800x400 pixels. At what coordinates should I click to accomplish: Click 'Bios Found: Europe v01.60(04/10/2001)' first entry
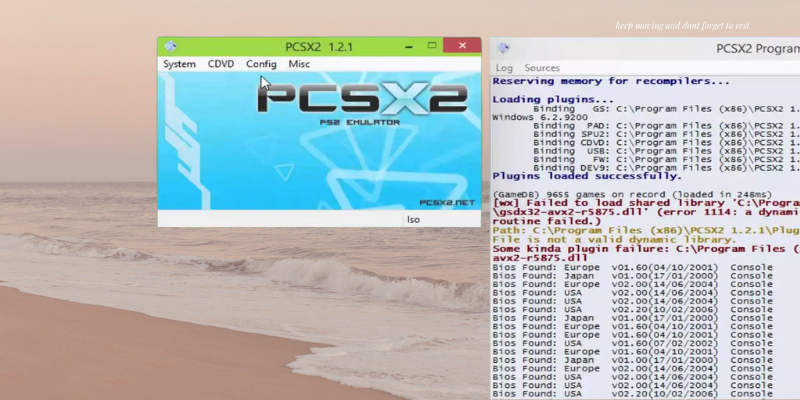click(x=633, y=267)
